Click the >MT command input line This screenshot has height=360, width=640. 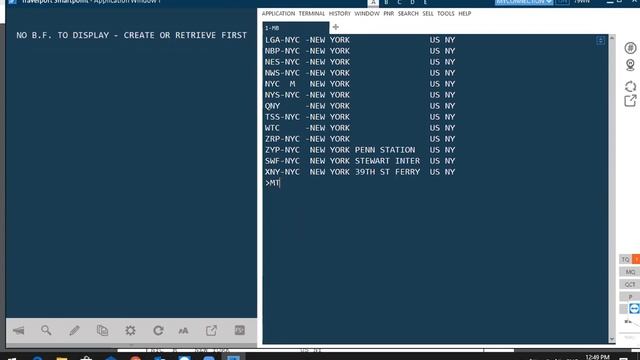(272, 183)
